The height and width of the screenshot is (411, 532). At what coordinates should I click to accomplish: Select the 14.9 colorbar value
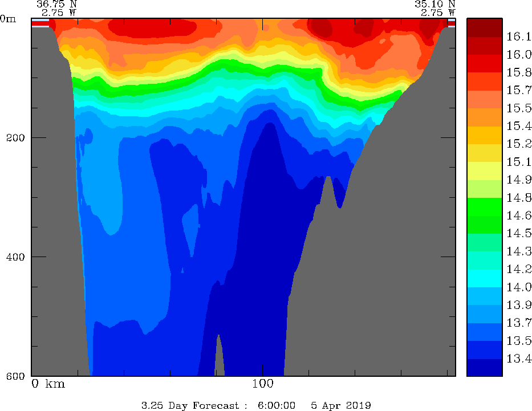[x=519, y=180]
